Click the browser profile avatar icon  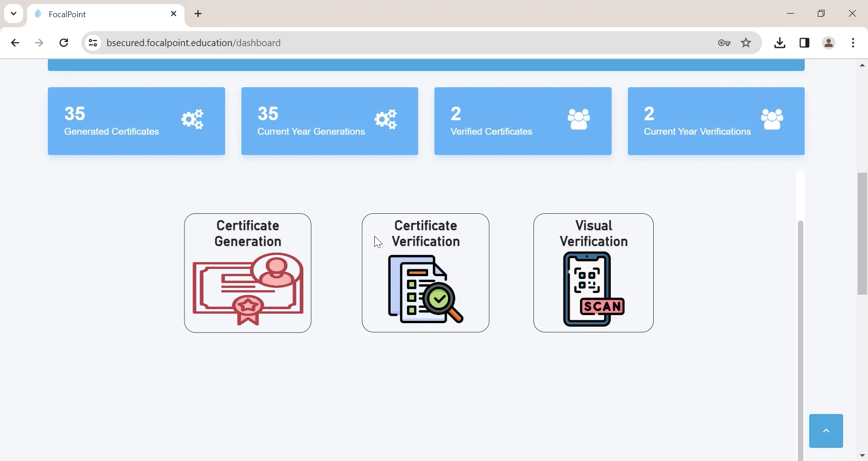point(829,42)
